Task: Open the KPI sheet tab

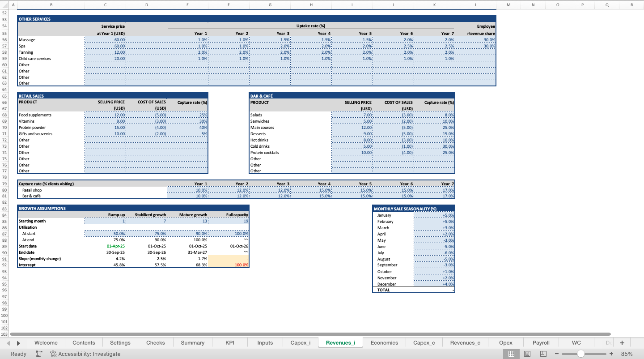Action: [x=229, y=342]
